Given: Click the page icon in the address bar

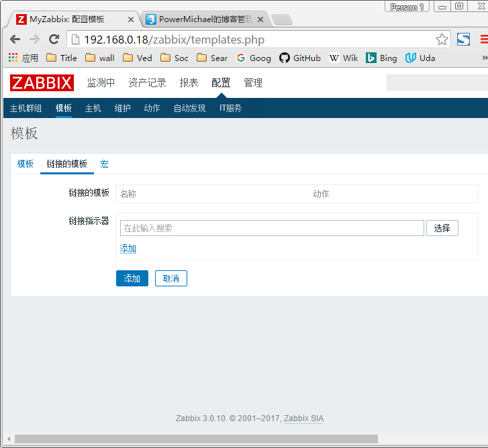Looking at the screenshot, I should tap(76, 40).
